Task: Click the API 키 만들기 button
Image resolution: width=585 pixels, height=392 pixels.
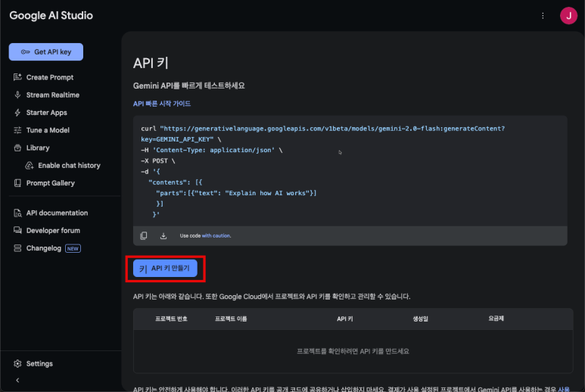Action: click(165, 268)
